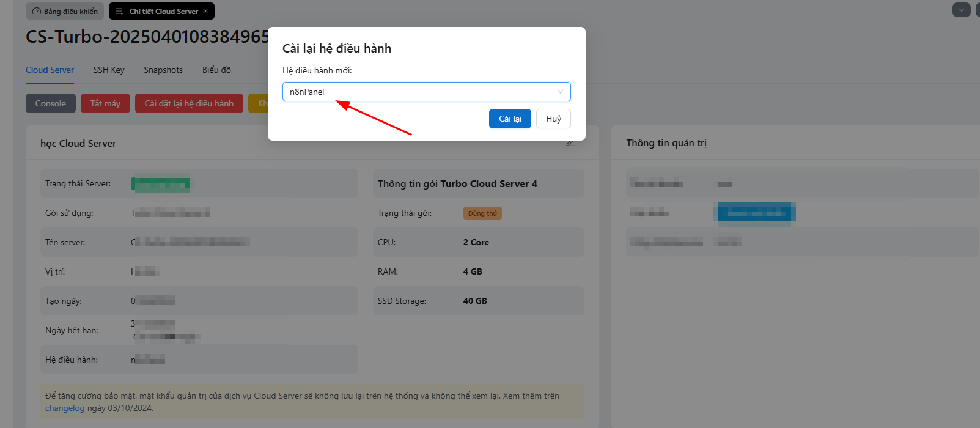Click the Trạng thái Server label
Screen dimensions: 980x428
(78, 183)
